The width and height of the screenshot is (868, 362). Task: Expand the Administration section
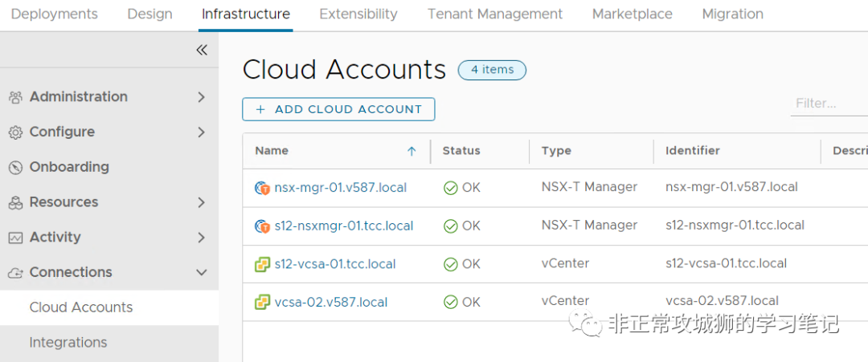[x=201, y=97]
